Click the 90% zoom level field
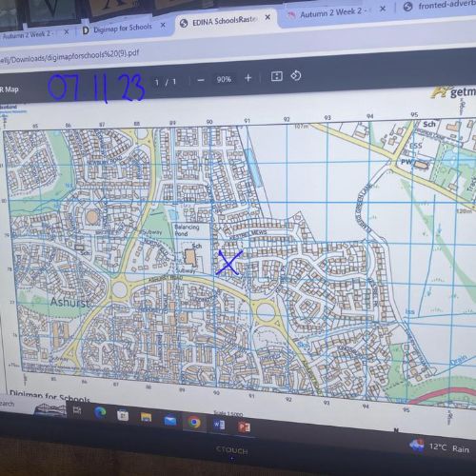The width and height of the screenshot is (476, 476). [x=224, y=79]
